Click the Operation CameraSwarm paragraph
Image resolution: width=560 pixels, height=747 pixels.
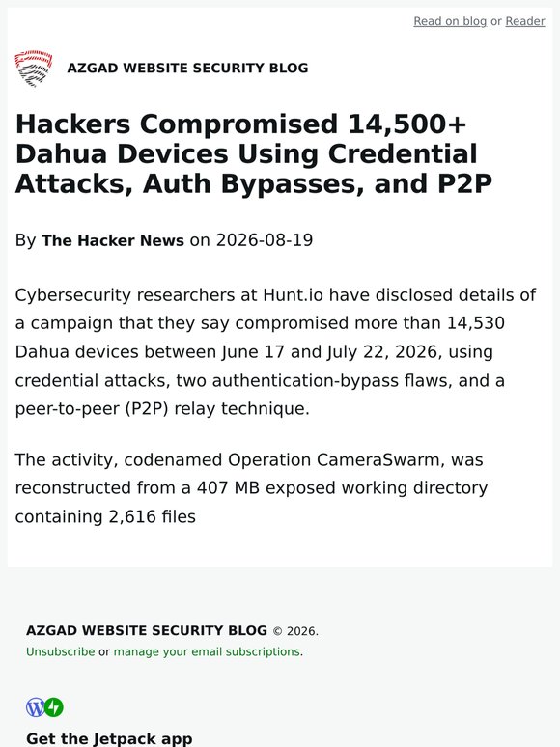(251, 488)
